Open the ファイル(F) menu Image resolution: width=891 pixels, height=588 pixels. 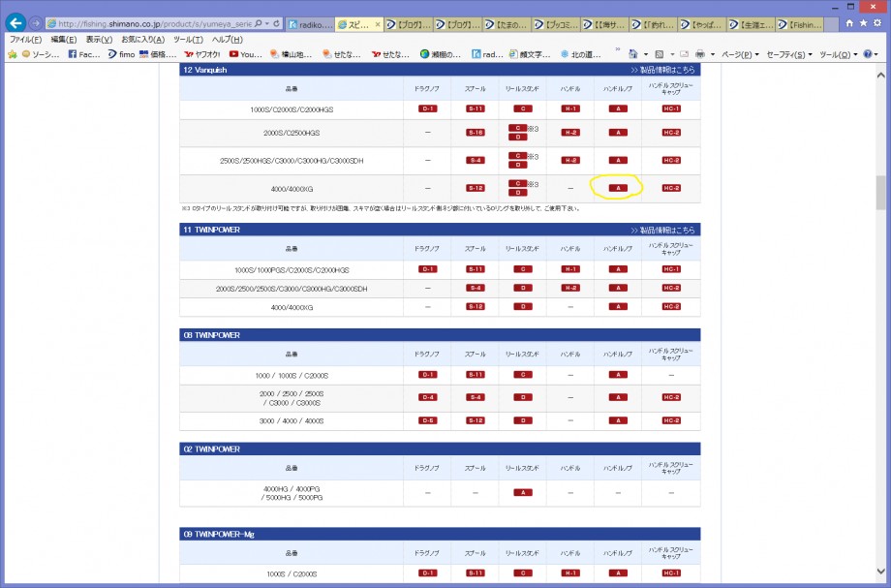(25, 39)
